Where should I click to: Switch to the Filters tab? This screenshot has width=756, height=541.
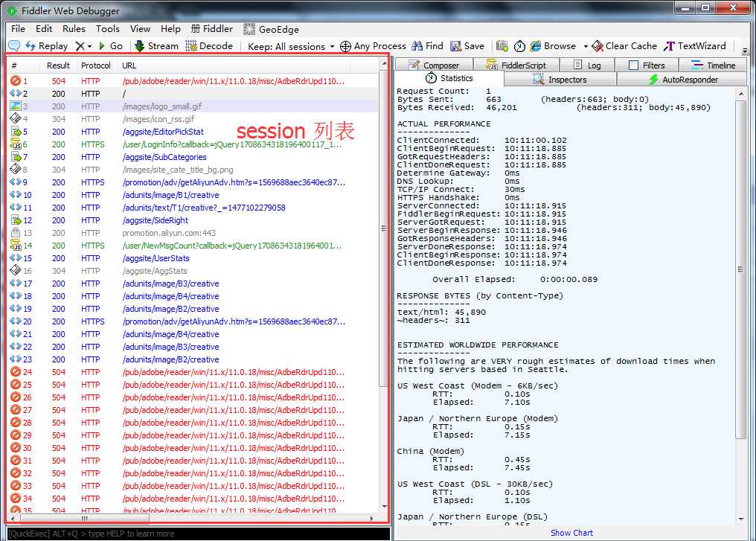tap(647, 65)
